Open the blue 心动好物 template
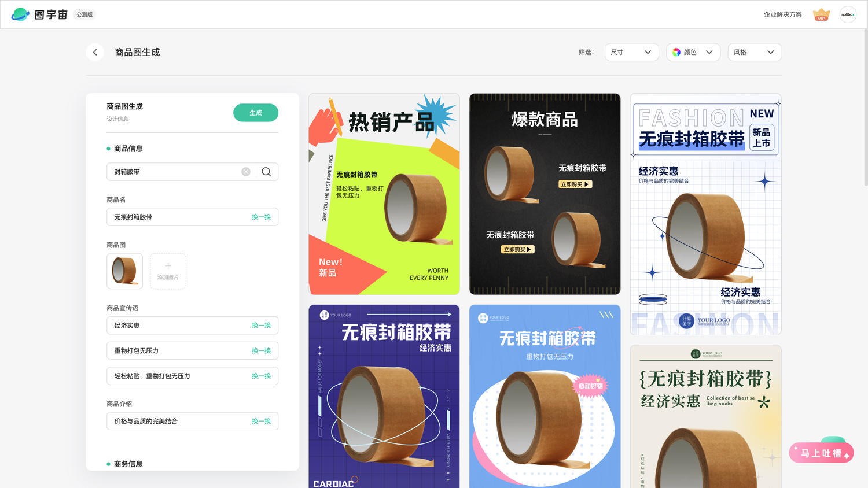 point(545,397)
